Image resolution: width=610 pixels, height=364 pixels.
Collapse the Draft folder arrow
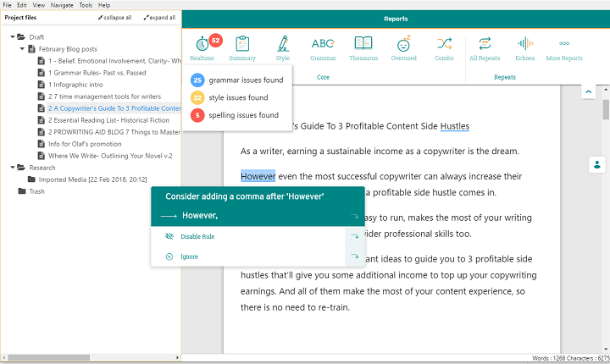[x=13, y=37]
